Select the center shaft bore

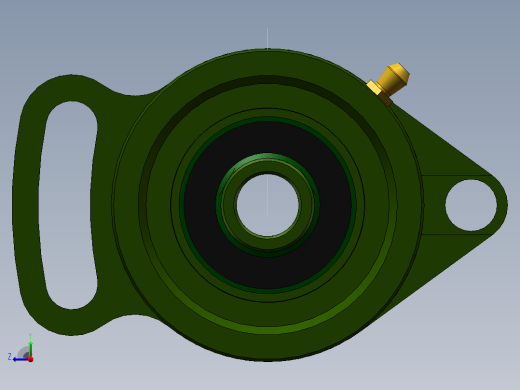268,205
